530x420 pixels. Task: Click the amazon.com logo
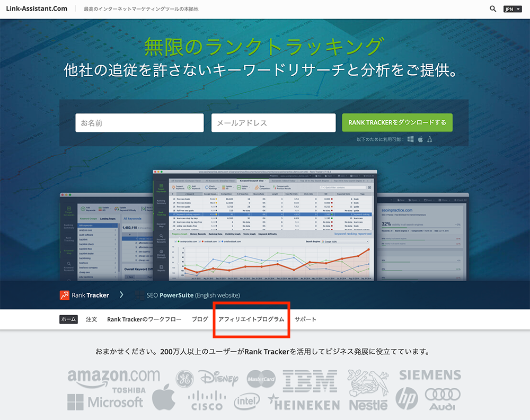[113, 378]
